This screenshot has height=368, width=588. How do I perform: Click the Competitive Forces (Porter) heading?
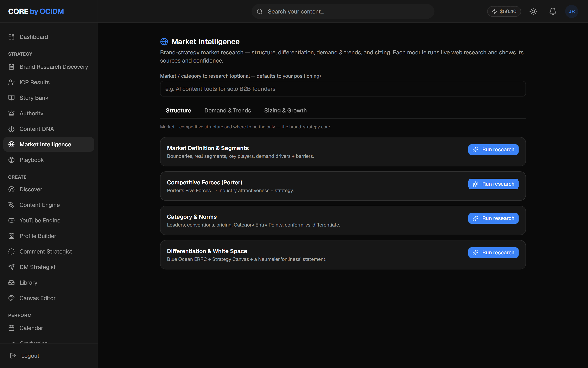click(x=205, y=182)
